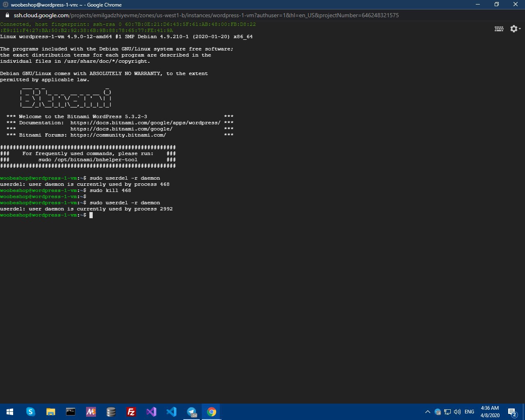
Task: Click 'currently used by process 468' message
Action: click(x=123, y=184)
